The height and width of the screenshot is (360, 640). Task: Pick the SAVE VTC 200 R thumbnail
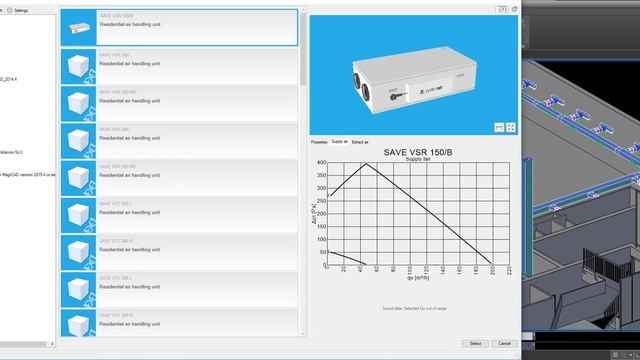pyautogui.click(x=78, y=252)
